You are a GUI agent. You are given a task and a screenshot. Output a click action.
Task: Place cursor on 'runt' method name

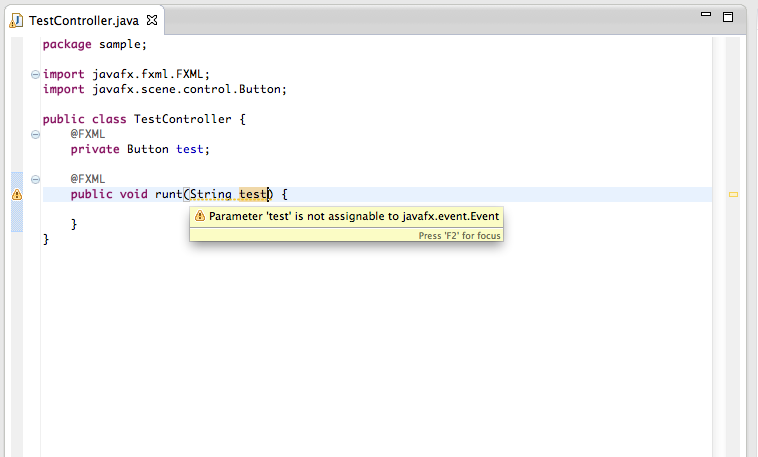coord(168,194)
